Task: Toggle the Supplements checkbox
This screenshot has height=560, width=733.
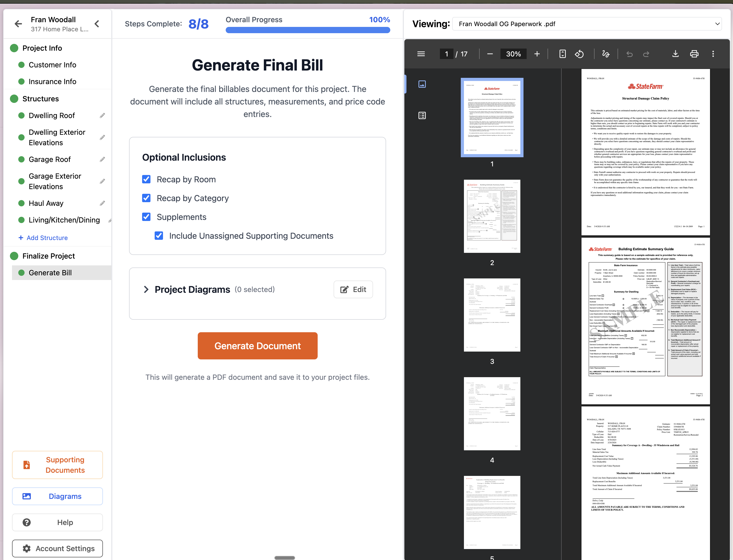Action: pos(146,217)
